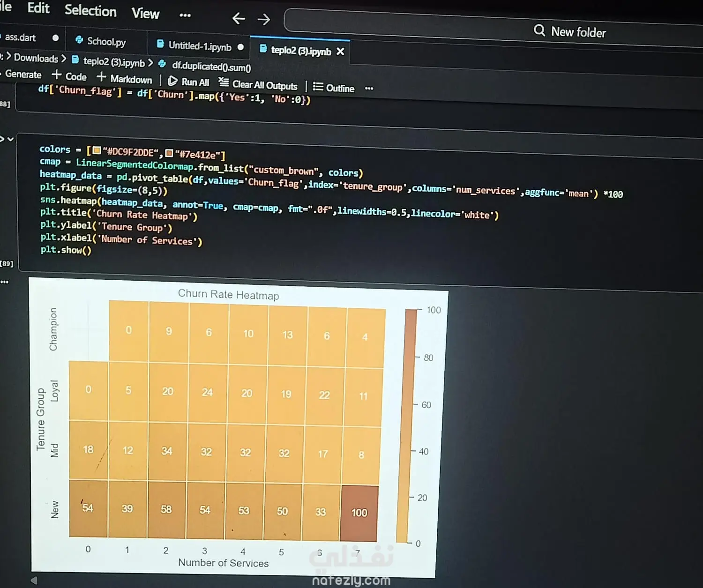This screenshot has height=588, width=703.
Task: Open the cell output actions ellipsis
Action: [5, 282]
